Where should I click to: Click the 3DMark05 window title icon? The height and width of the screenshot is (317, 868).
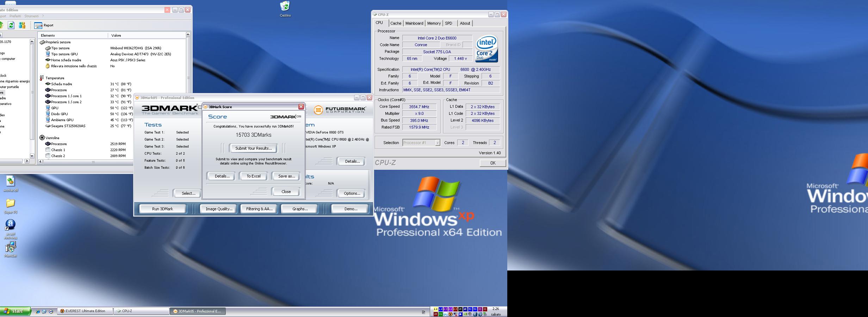[137, 98]
